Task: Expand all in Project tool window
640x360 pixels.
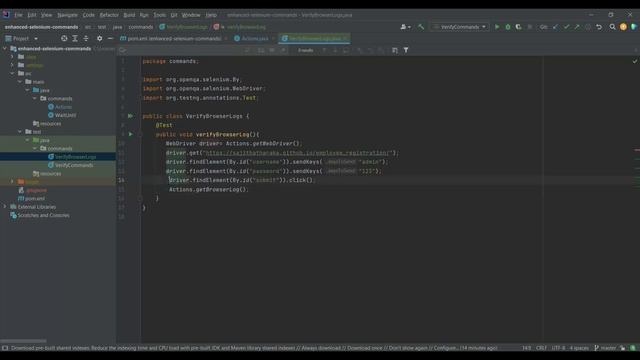Action: point(75,38)
